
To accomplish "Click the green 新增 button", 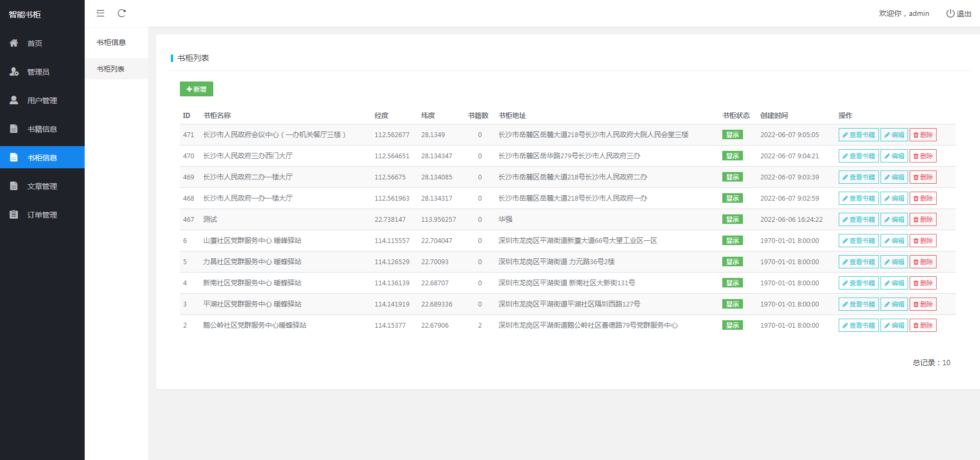I will [x=196, y=89].
